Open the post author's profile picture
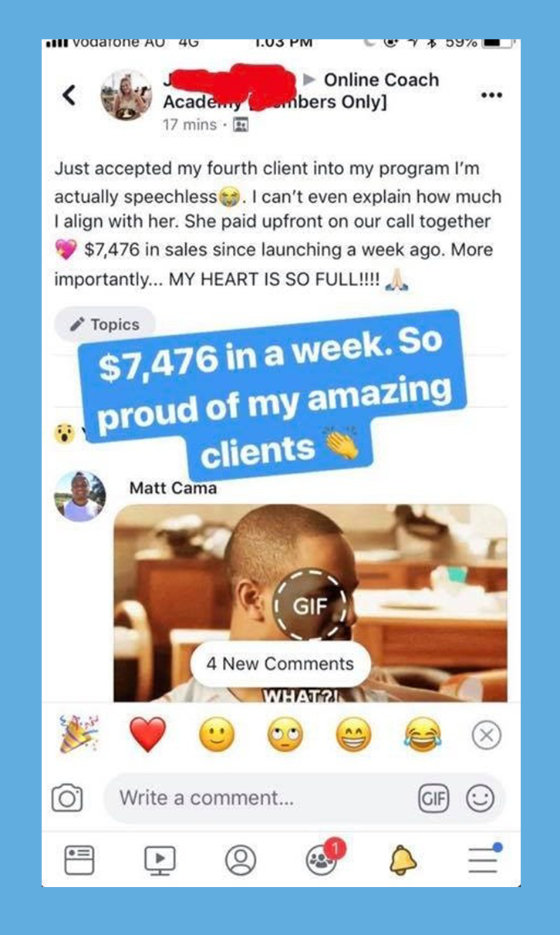The height and width of the screenshot is (935, 560). point(127,96)
